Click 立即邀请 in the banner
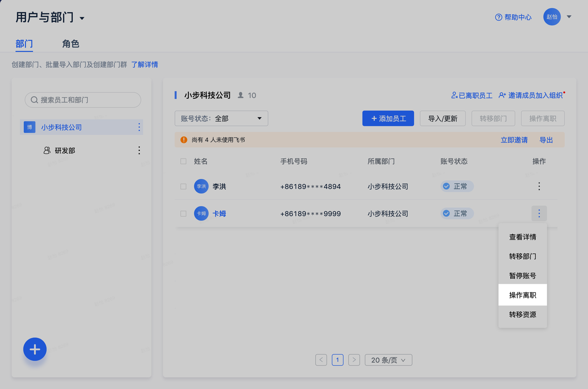 (x=514, y=140)
